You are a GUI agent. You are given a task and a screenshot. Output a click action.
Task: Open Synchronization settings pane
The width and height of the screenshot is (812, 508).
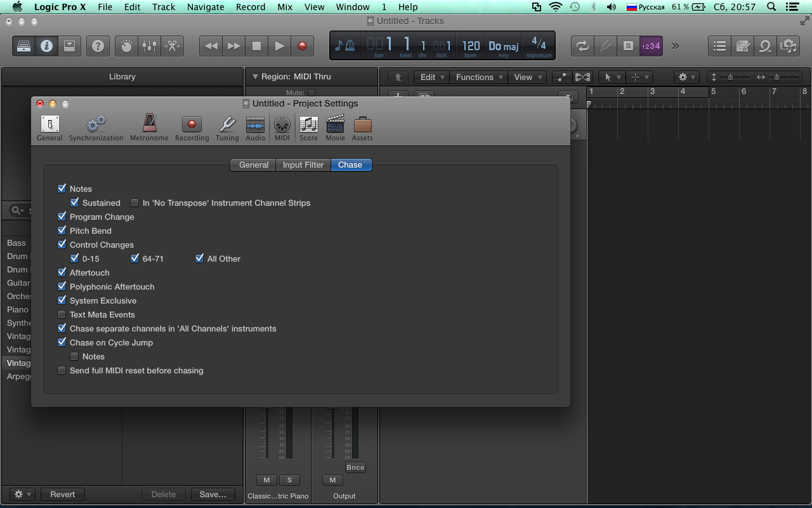[x=96, y=128]
